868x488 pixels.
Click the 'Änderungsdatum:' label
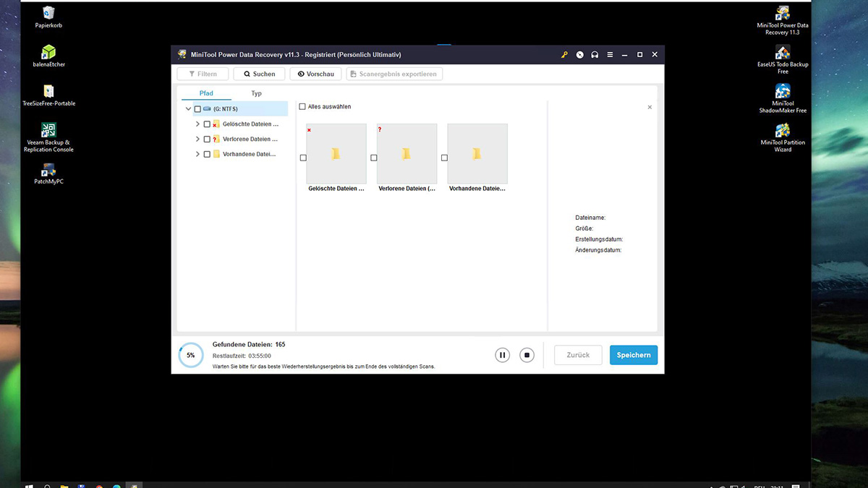coord(598,250)
